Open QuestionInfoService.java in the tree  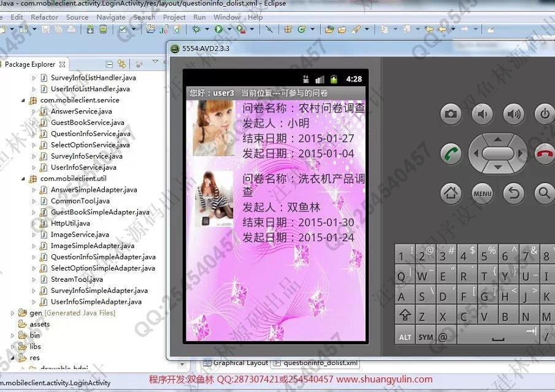[90, 134]
